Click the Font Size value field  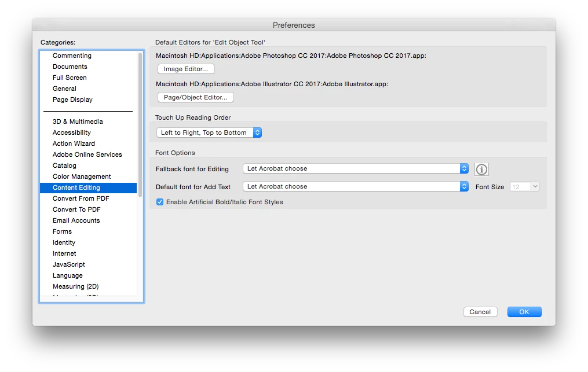coord(520,186)
